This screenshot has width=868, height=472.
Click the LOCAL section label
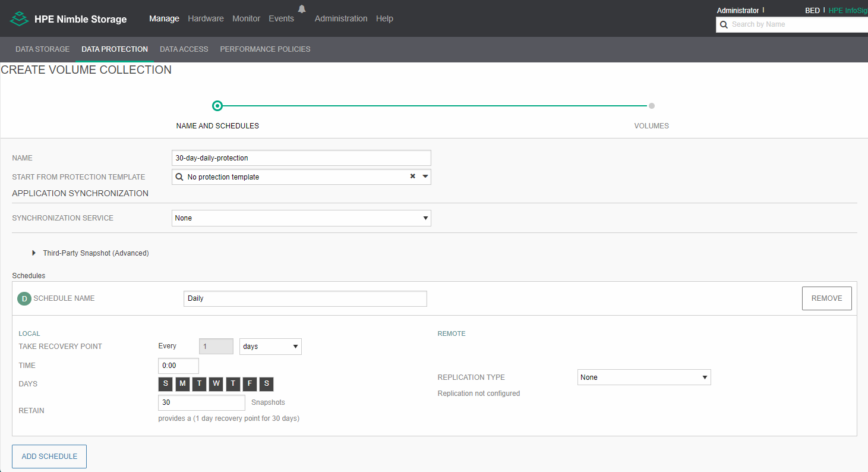pos(29,334)
